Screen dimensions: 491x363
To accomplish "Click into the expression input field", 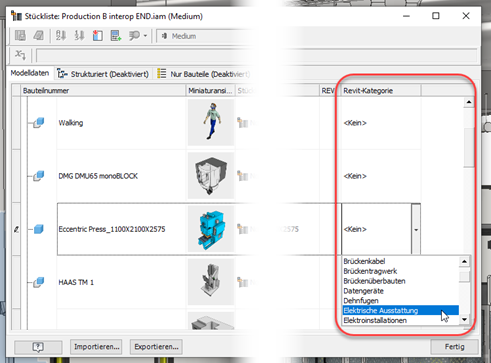I will click(257, 55).
